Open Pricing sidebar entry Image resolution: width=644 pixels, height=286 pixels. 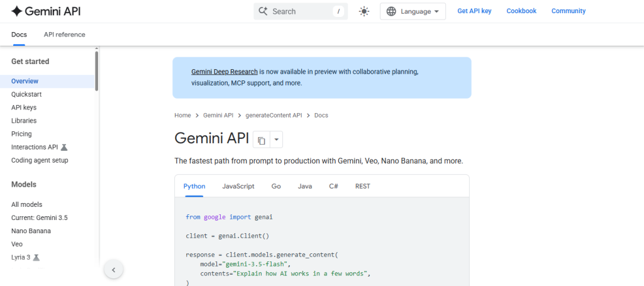coord(21,134)
